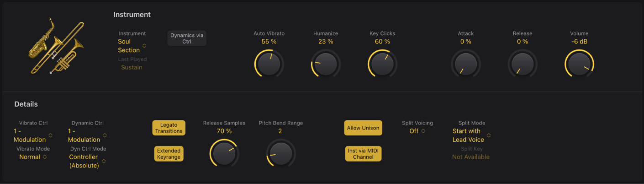Disable Legato Transitions
644x184 pixels.
tap(169, 128)
